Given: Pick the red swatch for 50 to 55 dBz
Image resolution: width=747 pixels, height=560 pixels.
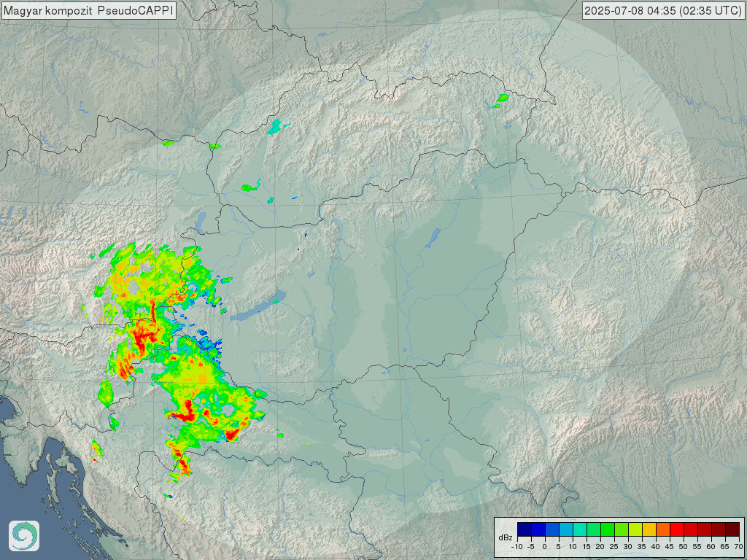Looking at the screenshot, I should [x=691, y=529].
